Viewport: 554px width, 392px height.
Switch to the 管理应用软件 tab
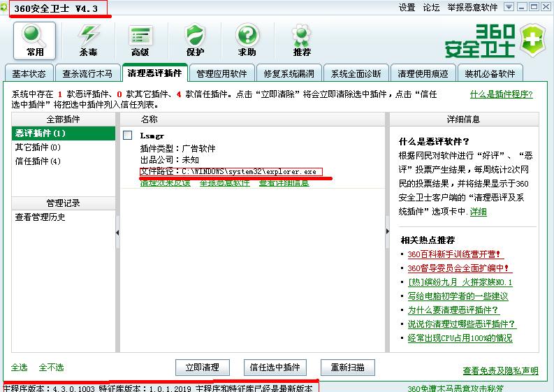221,74
